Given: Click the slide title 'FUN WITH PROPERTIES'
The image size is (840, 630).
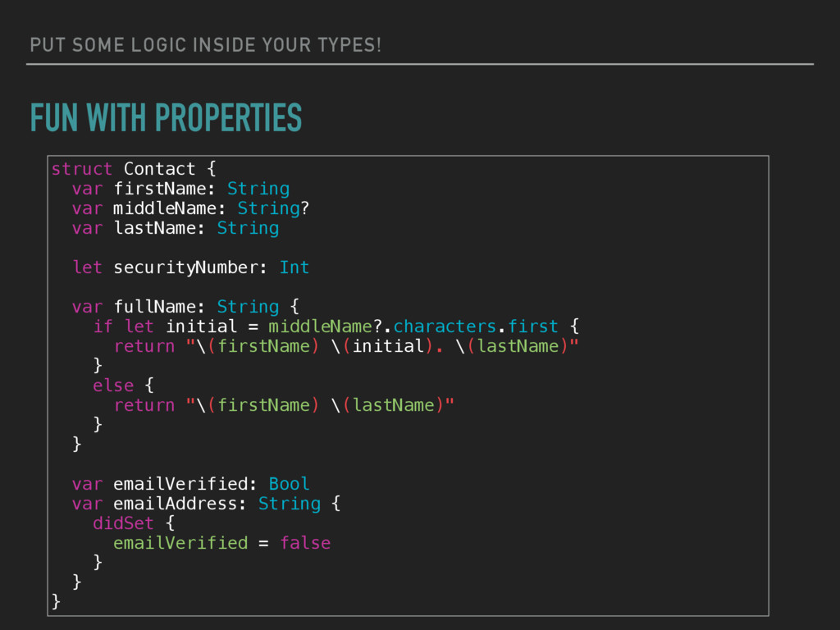Looking at the screenshot, I should click(x=166, y=118).
